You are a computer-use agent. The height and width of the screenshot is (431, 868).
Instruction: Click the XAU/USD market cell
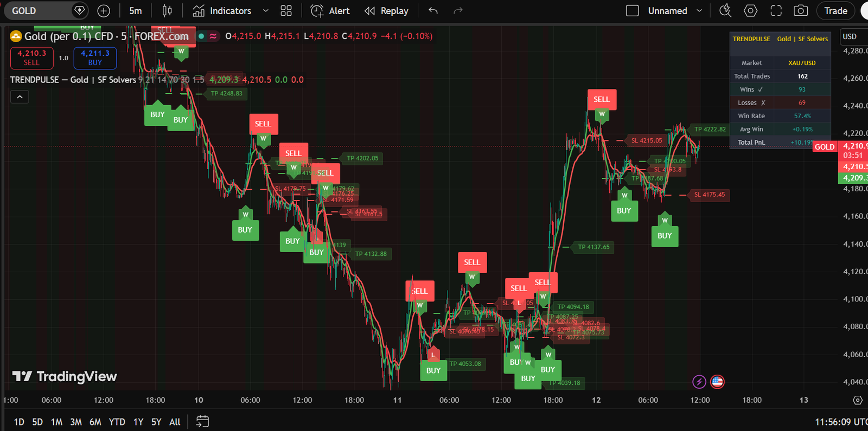802,63
